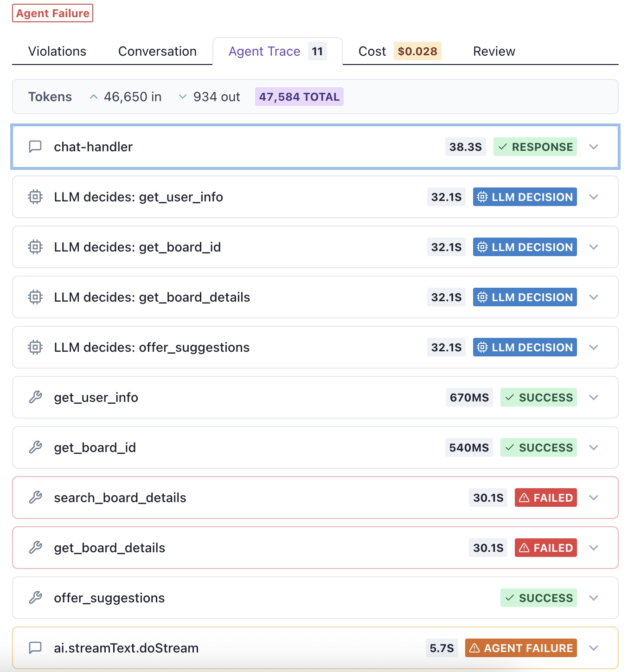This screenshot has width=628, height=672.
Task: Click the 47,584 TOTAL tokens badge
Action: coord(299,97)
